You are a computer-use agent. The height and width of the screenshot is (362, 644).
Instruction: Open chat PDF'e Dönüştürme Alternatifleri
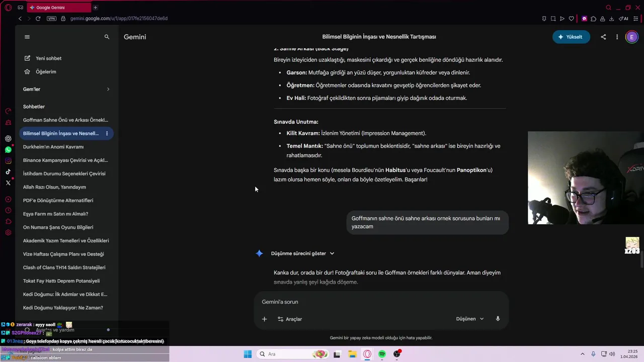pos(58,201)
